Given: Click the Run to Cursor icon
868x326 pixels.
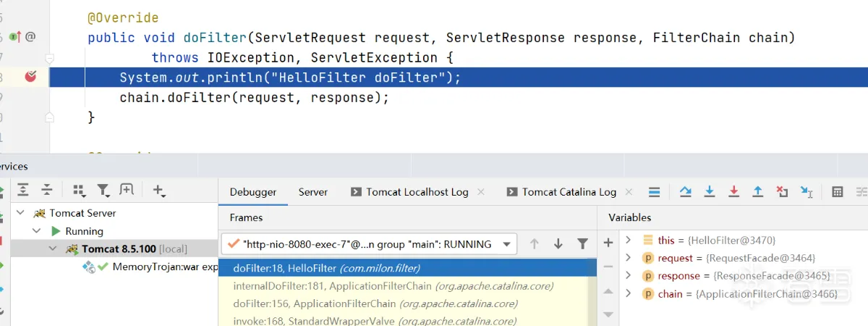Looking at the screenshot, I should [x=807, y=192].
